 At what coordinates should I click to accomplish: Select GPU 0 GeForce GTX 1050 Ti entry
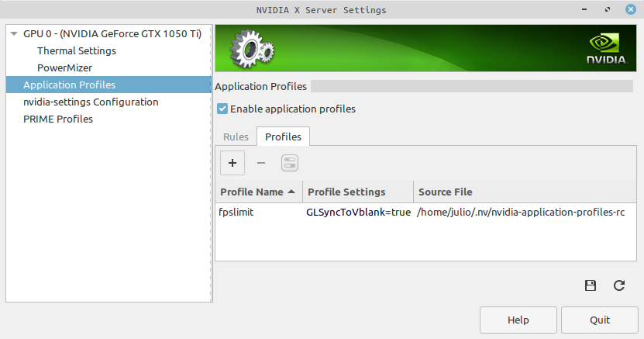click(112, 33)
